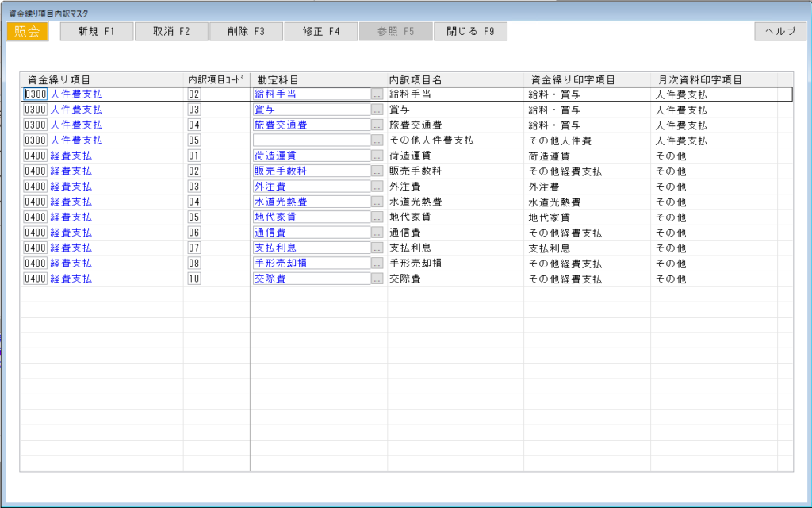
Task: Open the lookup button beside 水道光熱費
Action: click(x=377, y=202)
